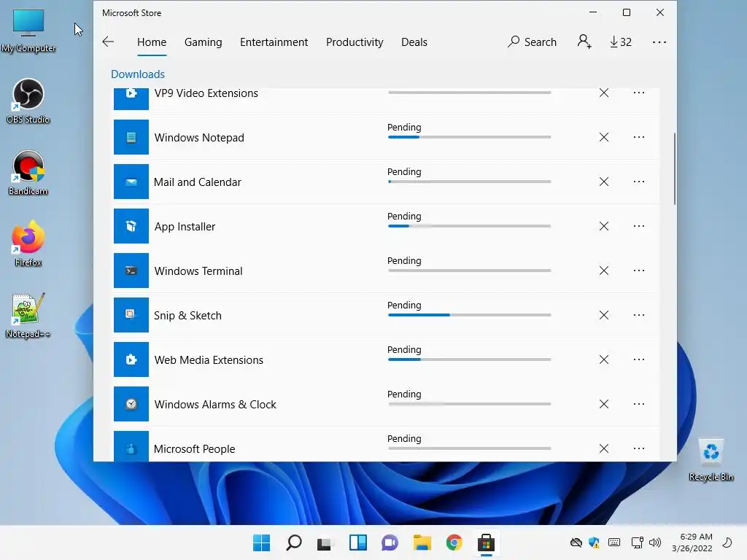This screenshot has height=560, width=747.
Task: Select Firefox desktop shortcut
Action: click(28, 244)
